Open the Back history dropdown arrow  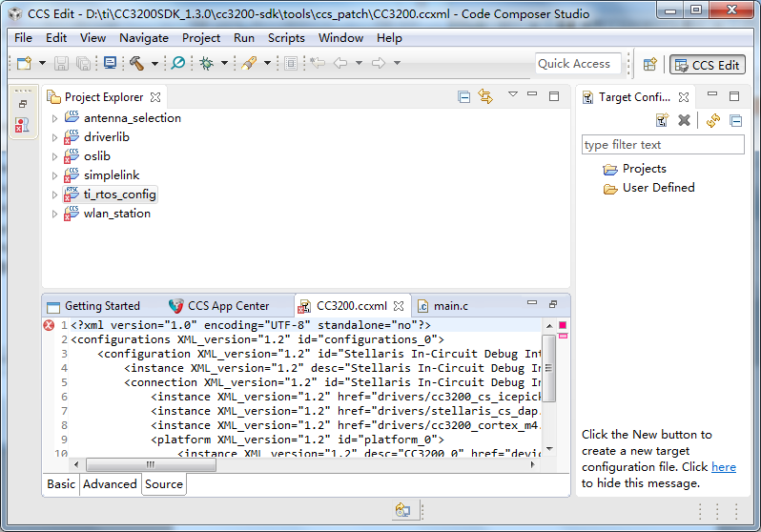[360, 63]
